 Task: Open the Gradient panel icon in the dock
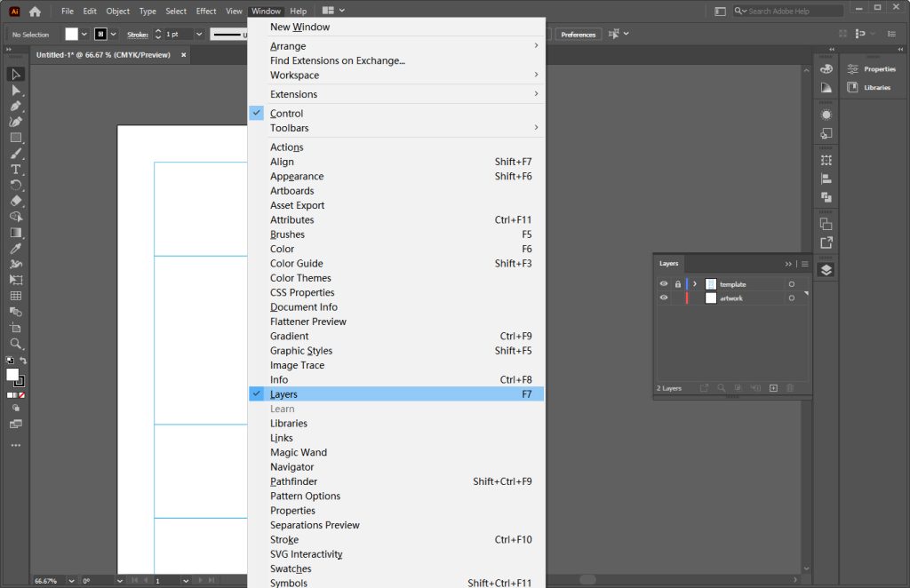[x=826, y=88]
